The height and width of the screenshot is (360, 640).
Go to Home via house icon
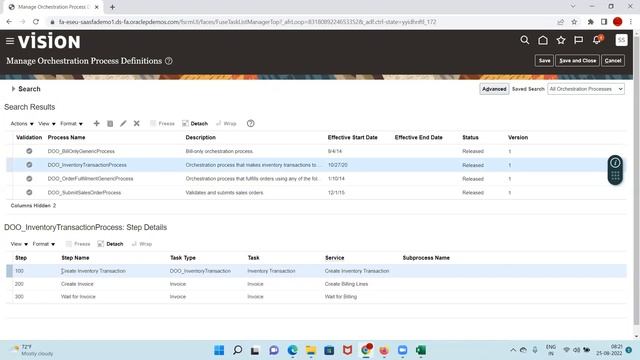543,40
